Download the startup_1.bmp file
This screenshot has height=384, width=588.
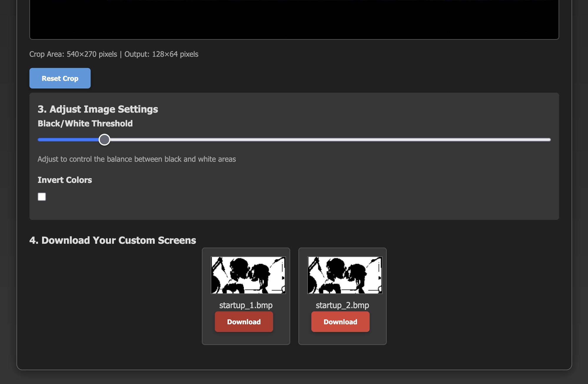click(x=244, y=322)
